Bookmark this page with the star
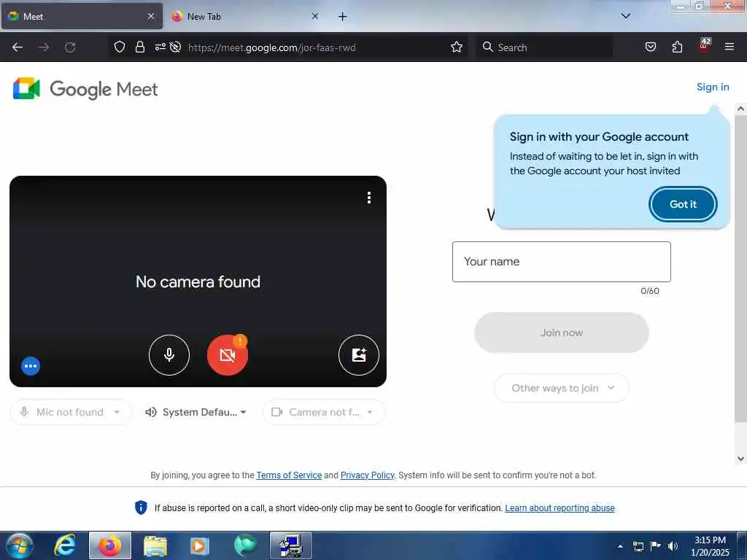The image size is (747, 560). 457,47
